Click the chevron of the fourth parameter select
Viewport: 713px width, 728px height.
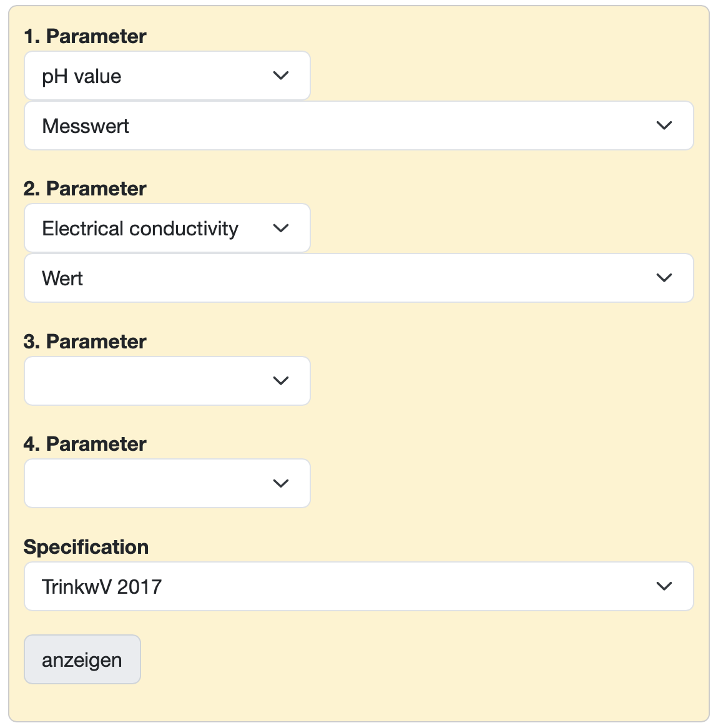281,483
